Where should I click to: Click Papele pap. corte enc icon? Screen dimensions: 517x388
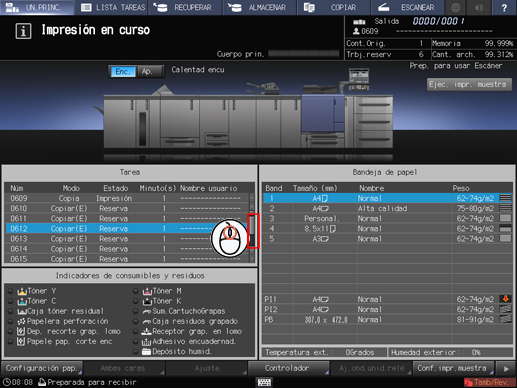pyautogui.click(x=21, y=341)
